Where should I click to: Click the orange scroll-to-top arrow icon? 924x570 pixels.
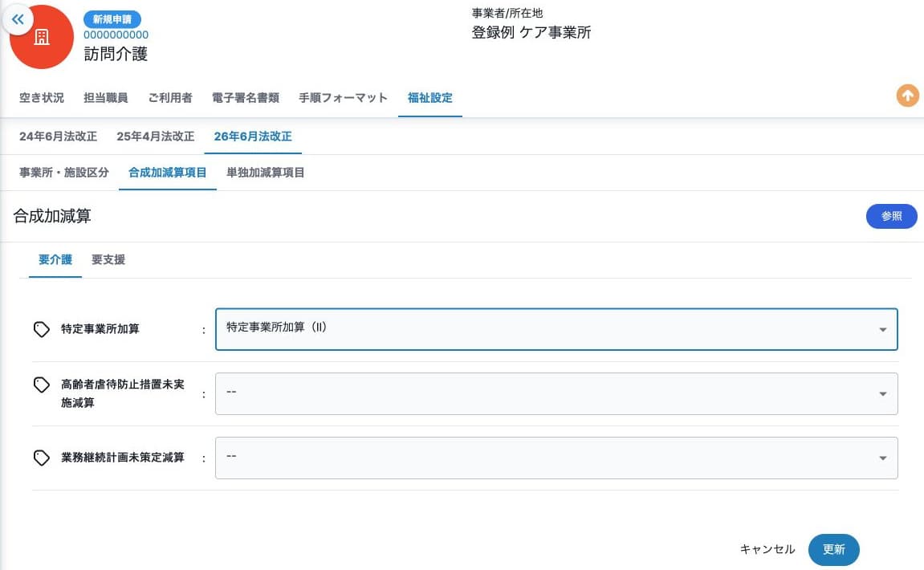point(907,96)
